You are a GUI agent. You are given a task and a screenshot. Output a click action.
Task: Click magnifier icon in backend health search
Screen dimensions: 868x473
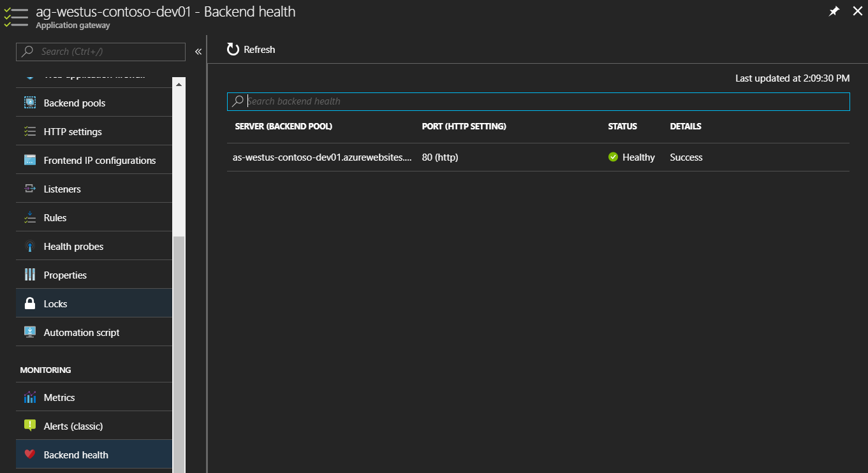(x=238, y=101)
